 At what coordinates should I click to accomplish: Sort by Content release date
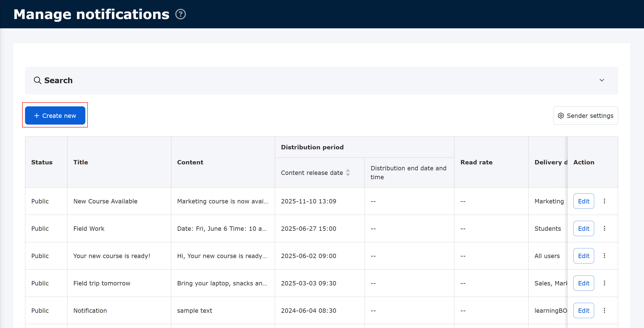tap(347, 173)
